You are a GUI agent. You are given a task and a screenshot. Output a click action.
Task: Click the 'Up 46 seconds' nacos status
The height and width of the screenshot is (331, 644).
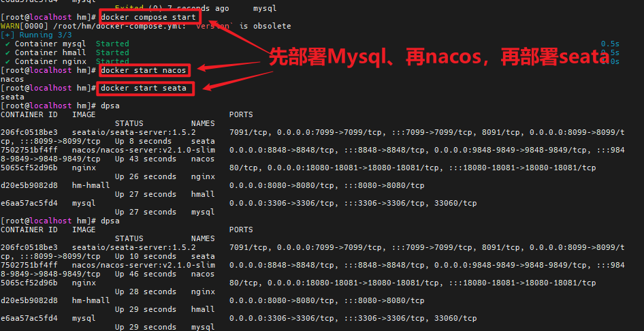point(145,274)
